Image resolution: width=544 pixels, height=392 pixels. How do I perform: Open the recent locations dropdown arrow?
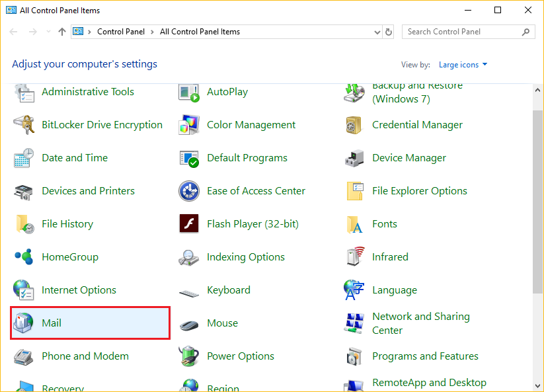48,32
